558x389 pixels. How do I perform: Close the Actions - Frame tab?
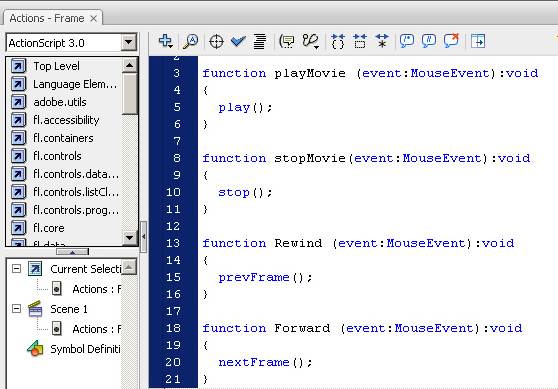[94, 19]
